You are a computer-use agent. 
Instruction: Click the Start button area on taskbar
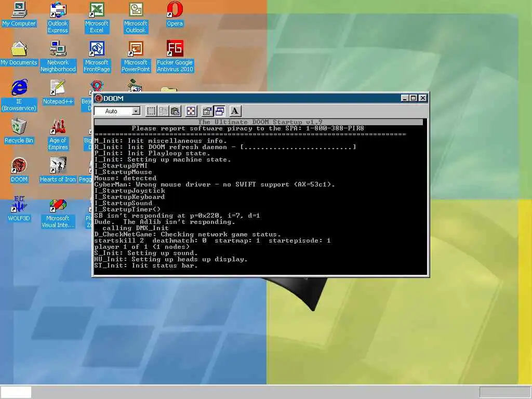16,392
